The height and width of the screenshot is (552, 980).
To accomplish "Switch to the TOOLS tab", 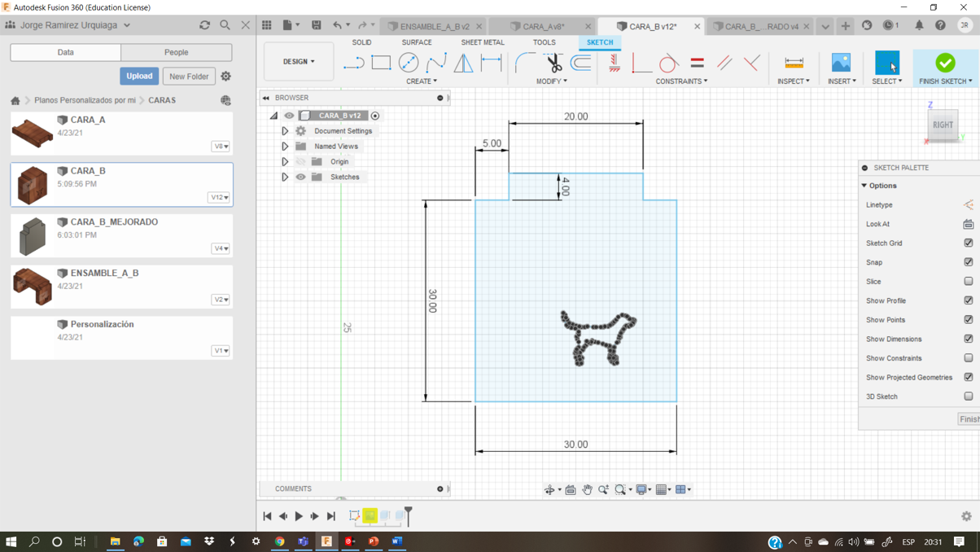I will point(544,42).
